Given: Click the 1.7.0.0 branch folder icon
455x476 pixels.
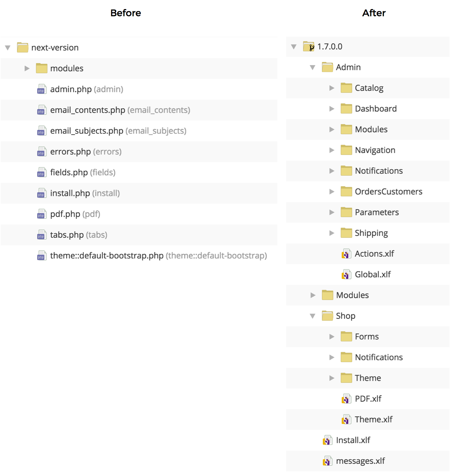Looking at the screenshot, I should tap(309, 46).
